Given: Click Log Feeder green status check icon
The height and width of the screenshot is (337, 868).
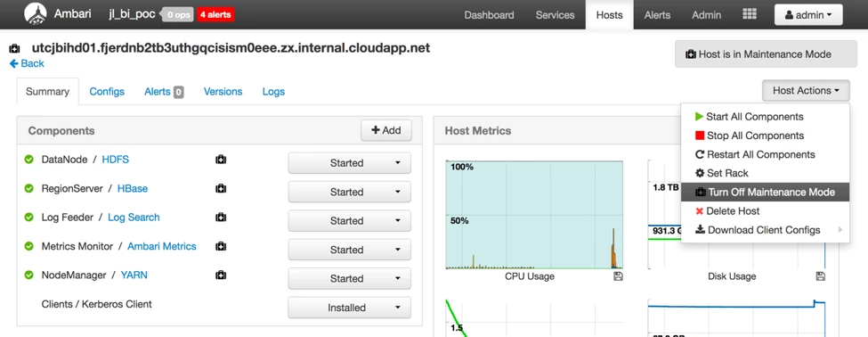Looking at the screenshot, I should [28, 218].
